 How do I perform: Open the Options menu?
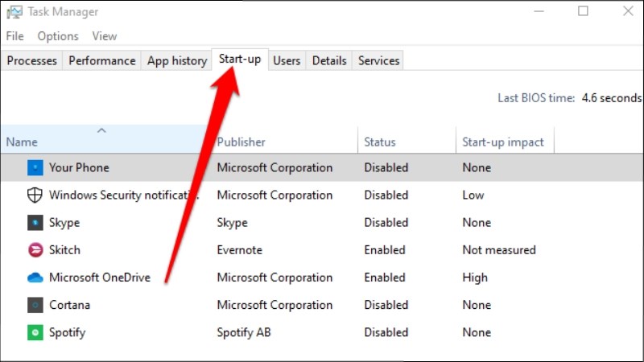click(x=58, y=36)
